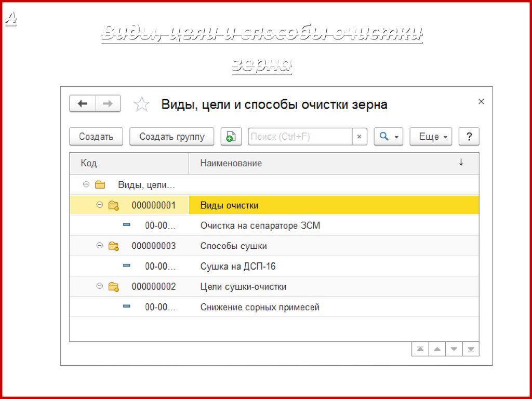Move down with the down arrow button

pyautogui.click(x=454, y=349)
